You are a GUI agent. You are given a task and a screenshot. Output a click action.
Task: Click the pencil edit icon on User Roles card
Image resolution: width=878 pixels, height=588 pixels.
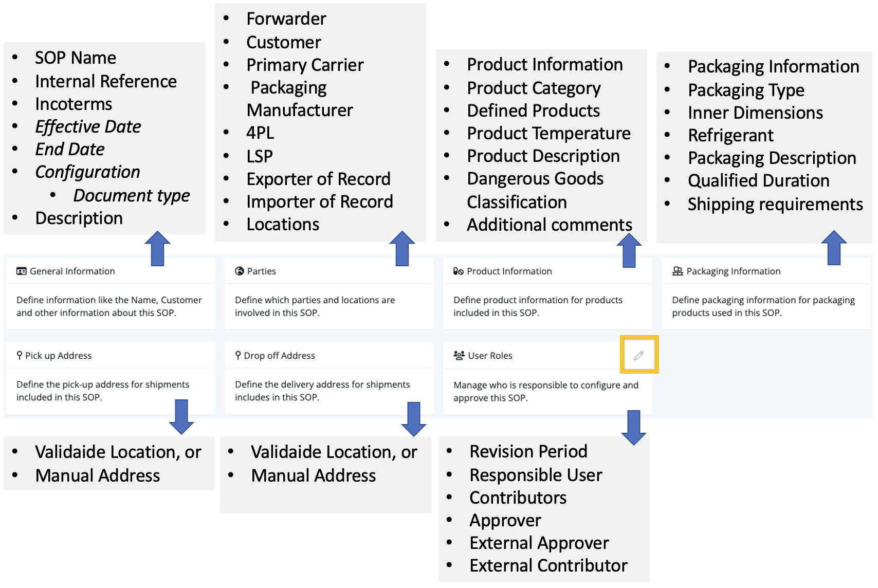tap(639, 355)
